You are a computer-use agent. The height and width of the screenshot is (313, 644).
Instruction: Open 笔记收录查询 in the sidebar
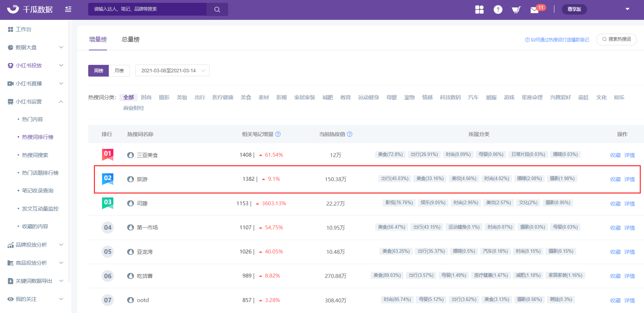[x=38, y=191]
